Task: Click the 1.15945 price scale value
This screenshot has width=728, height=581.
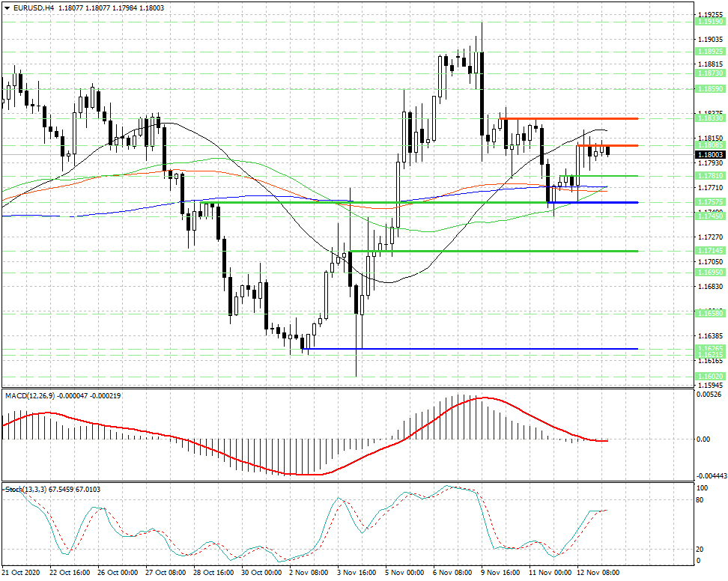Action: 711,386
